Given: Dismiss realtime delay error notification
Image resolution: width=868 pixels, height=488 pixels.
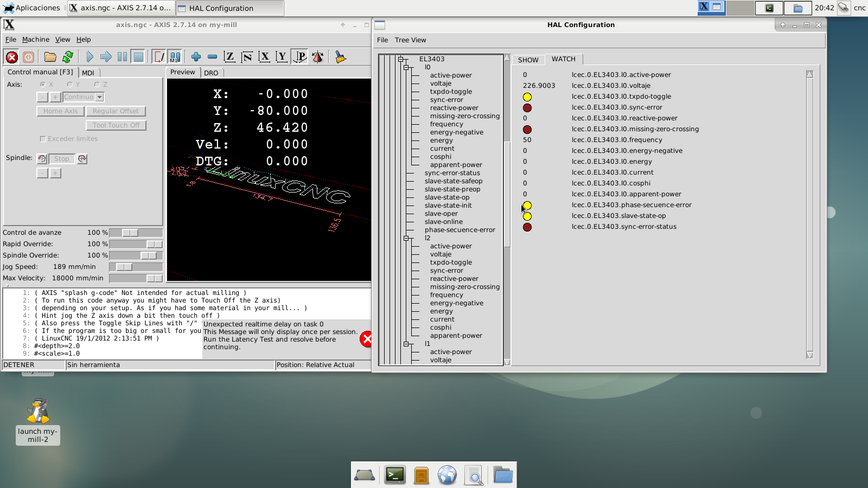Looking at the screenshot, I should point(366,339).
